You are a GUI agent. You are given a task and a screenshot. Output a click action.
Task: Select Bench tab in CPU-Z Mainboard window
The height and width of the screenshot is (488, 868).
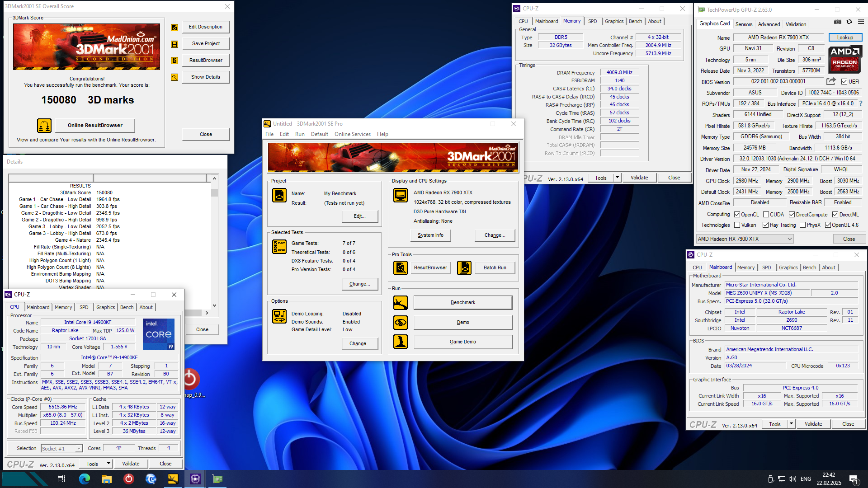click(x=810, y=267)
